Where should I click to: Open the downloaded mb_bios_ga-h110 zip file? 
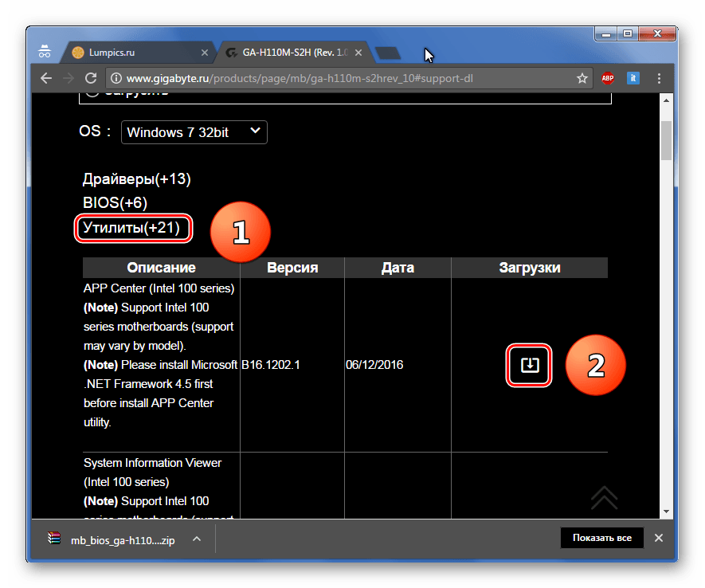pos(112,539)
